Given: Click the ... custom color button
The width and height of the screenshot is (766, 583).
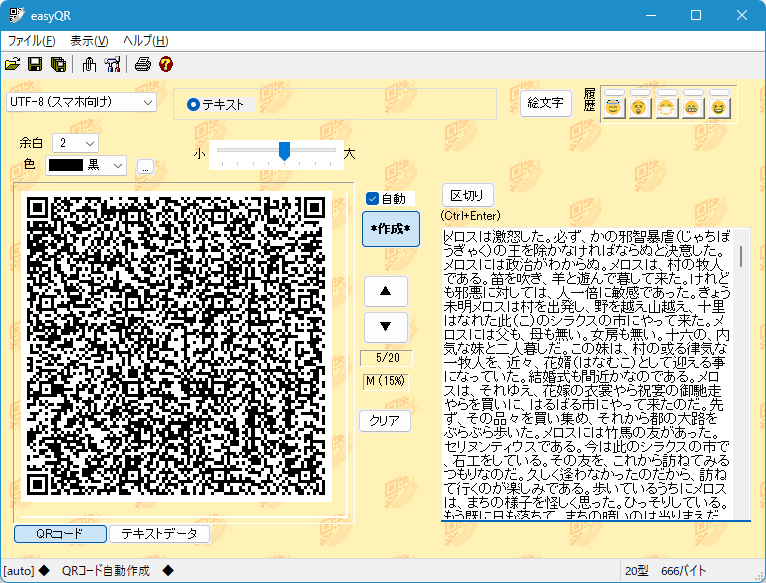Looking at the screenshot, I should [145, 166].
